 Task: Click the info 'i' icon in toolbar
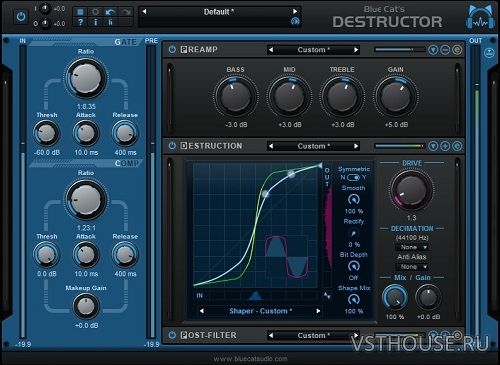(95, 22)
